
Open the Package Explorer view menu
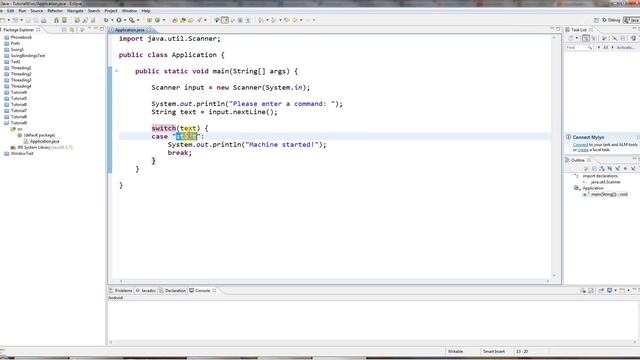[82, 29]
